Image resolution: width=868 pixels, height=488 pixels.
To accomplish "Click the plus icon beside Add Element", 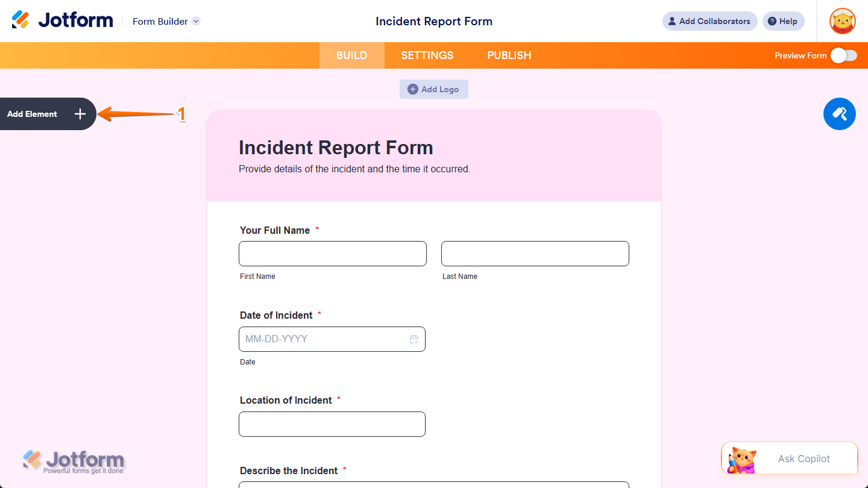I will click(80, 114).
